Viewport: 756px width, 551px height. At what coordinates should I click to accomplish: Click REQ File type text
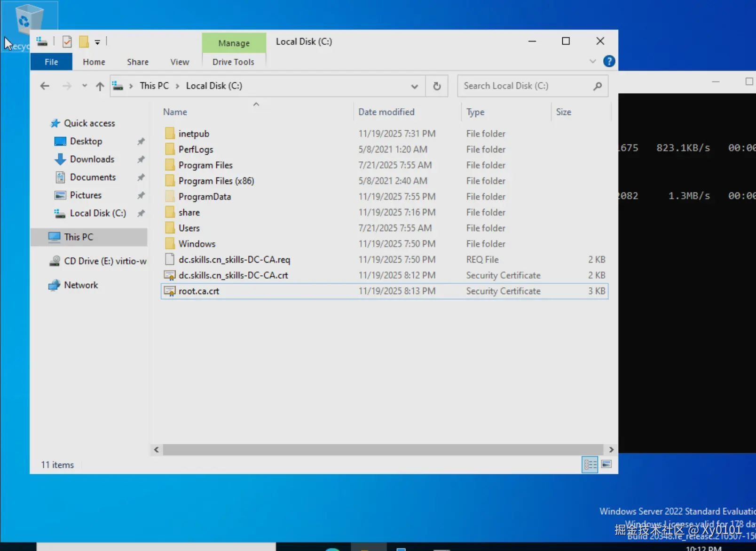(482, 260)
